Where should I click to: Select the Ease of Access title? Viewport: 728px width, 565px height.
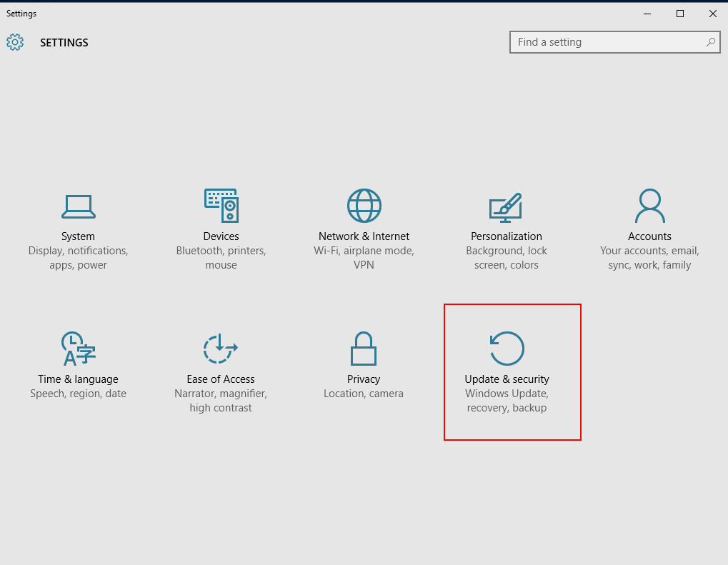click(x=221, y=379)
